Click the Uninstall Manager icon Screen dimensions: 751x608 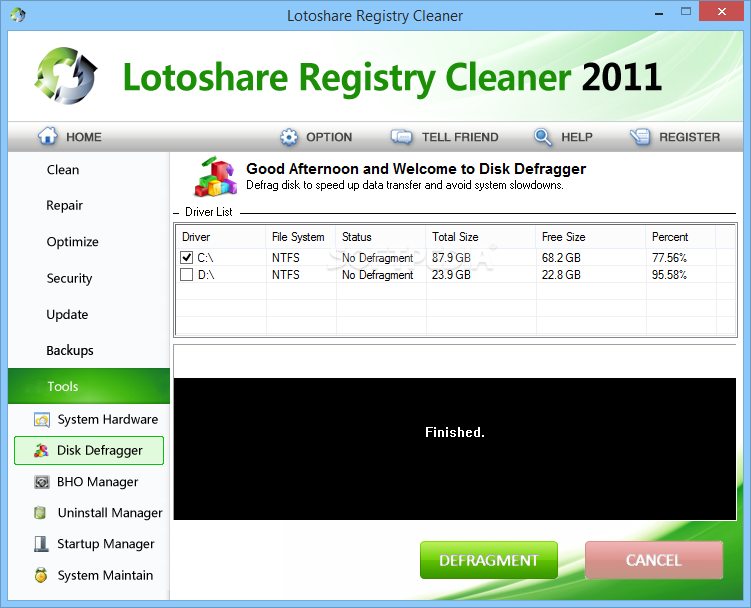pos(40,513)
